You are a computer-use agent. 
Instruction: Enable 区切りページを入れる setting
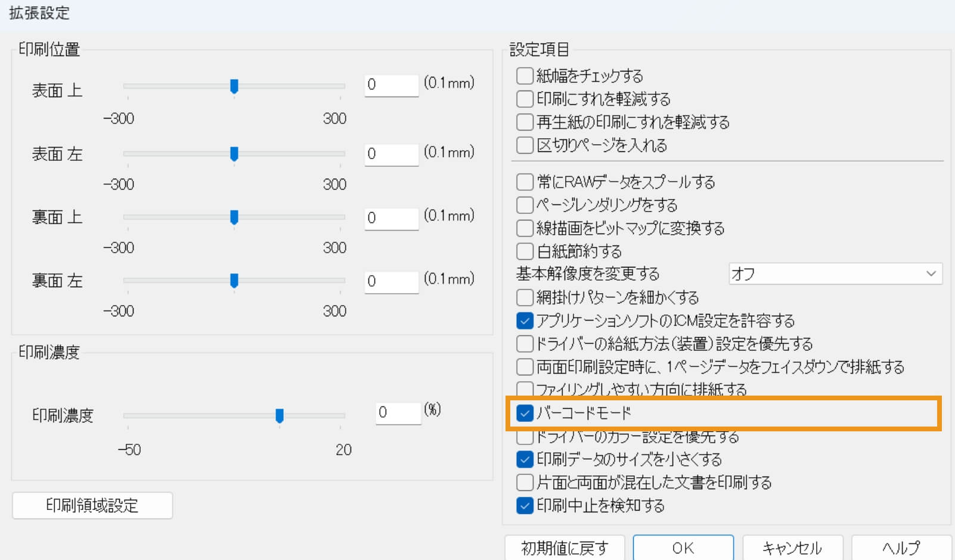click(524, 145)
